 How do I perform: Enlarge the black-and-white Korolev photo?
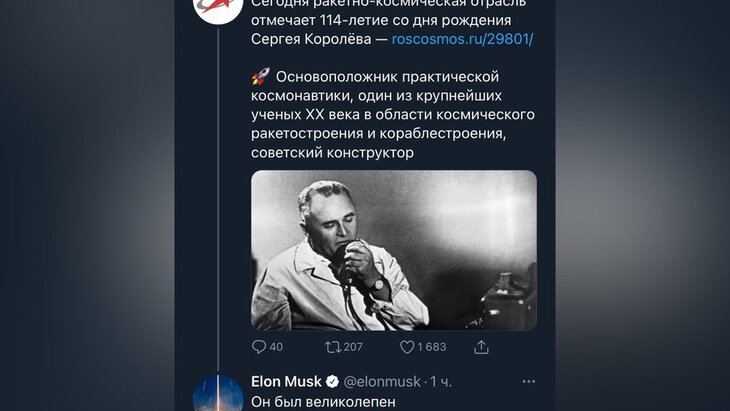click(393, 250)
